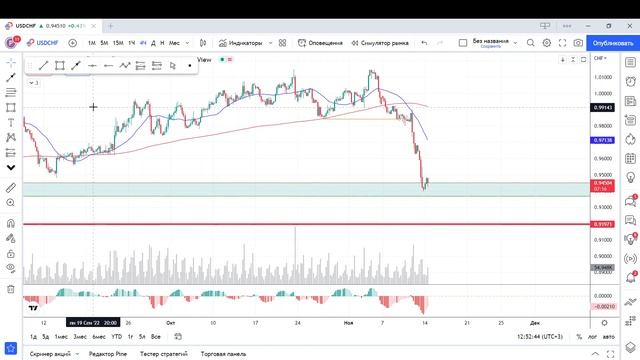Image resolution: width=640 pixels, height=360 pixels.
Task: Click the Опубликовать publish button
Action: [613, 43]
